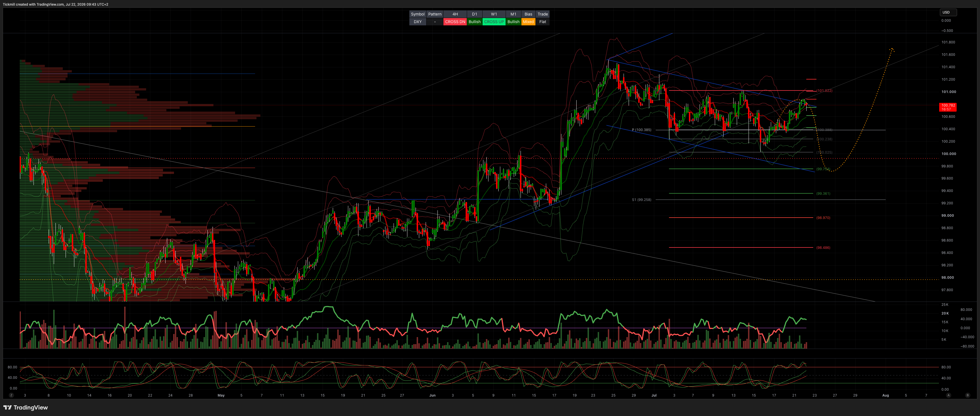Image resolution: width=980 pixels, height=416 pixels.
Task: Click the 4H column header
Action: (455, 14)
